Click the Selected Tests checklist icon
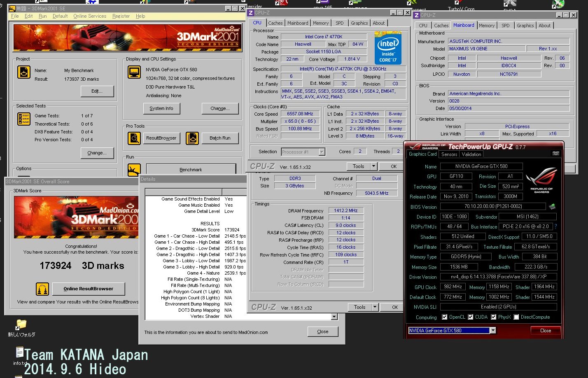The image size is (588, 378). tap(24, 119)
